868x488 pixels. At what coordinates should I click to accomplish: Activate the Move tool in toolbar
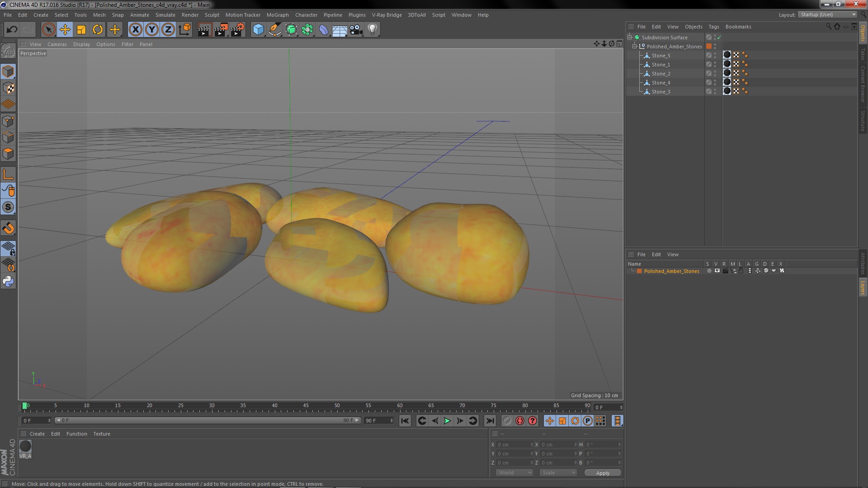click(x=65, y=30)
